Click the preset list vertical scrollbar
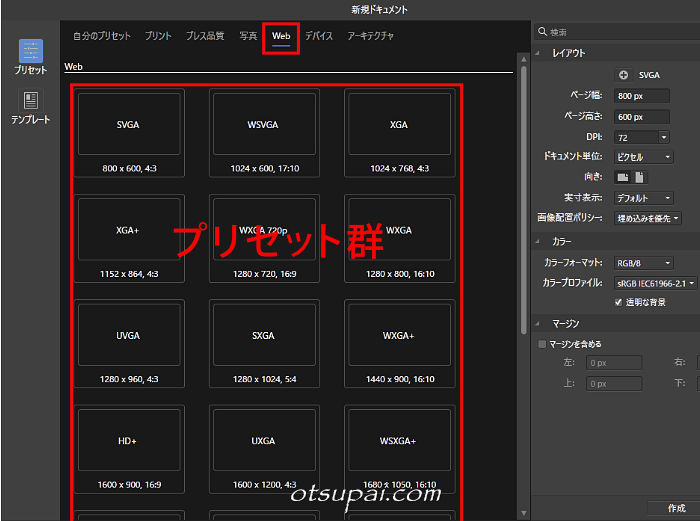This screenshot has width=700, height=521. [523, 200]
